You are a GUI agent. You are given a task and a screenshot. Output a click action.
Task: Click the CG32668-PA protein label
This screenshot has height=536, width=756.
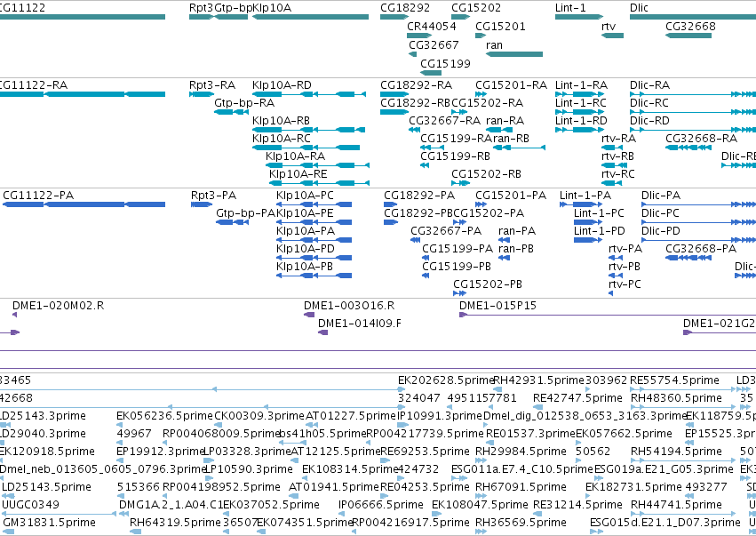(x=701, y=249)
